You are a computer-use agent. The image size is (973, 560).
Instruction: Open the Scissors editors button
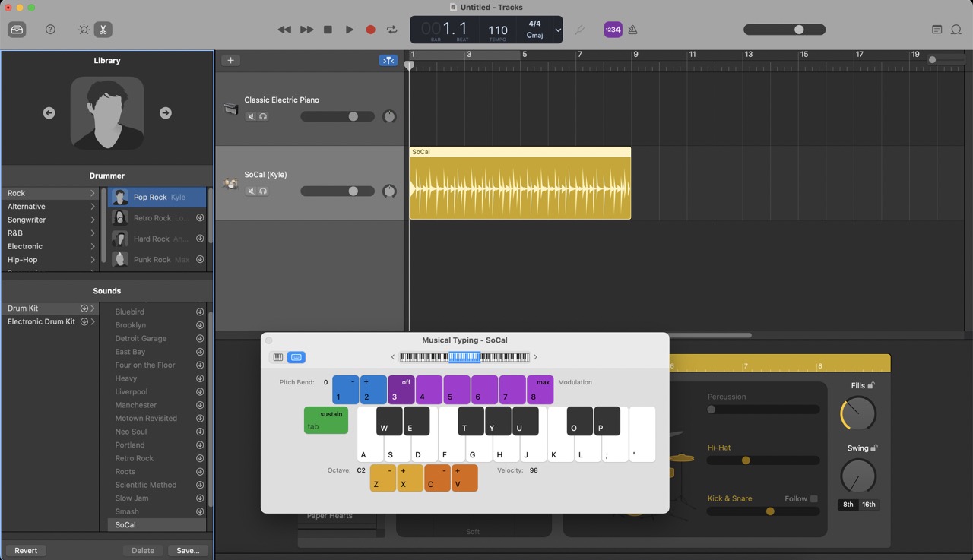point(103,30)
